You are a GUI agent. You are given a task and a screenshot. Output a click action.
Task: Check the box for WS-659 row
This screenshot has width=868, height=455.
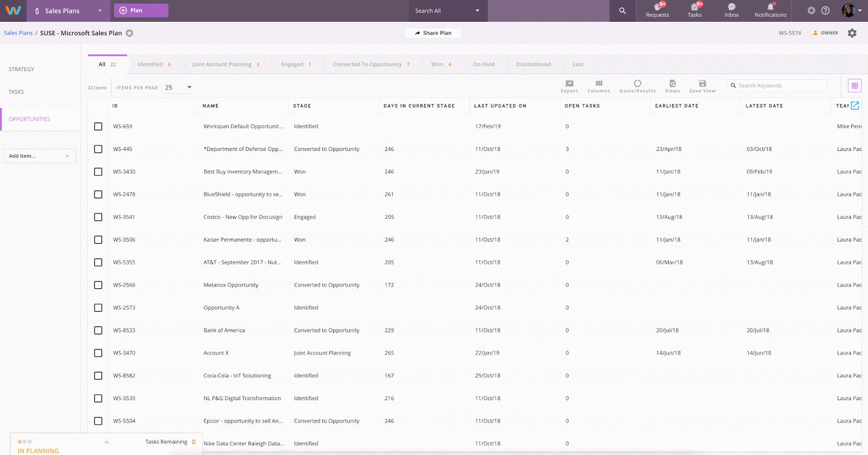point(98,127)
